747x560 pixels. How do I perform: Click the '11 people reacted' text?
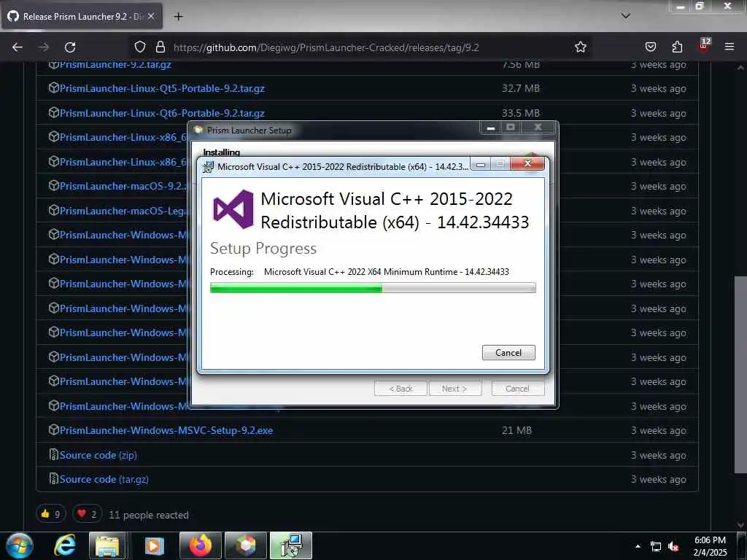[149, 515]
